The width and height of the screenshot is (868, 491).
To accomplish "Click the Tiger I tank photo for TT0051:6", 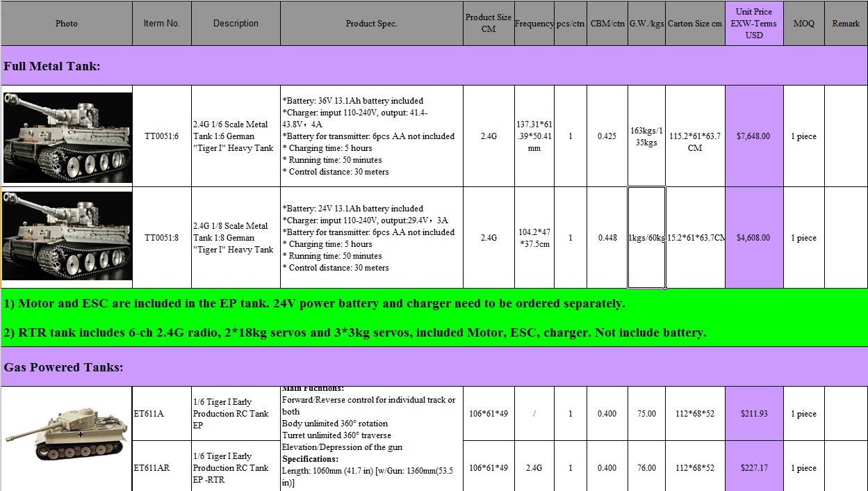I will (x=67, y=137).
